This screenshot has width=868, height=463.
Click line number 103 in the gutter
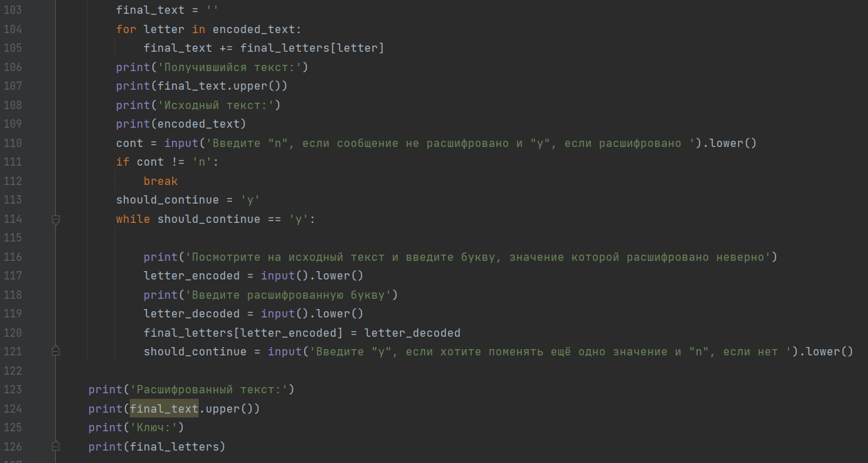[x=12, y=10]
